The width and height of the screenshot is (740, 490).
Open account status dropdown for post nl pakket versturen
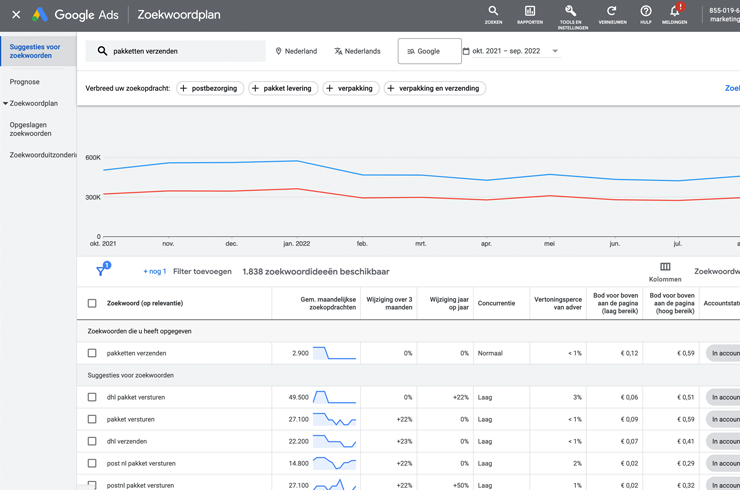[x=723, y=463]
